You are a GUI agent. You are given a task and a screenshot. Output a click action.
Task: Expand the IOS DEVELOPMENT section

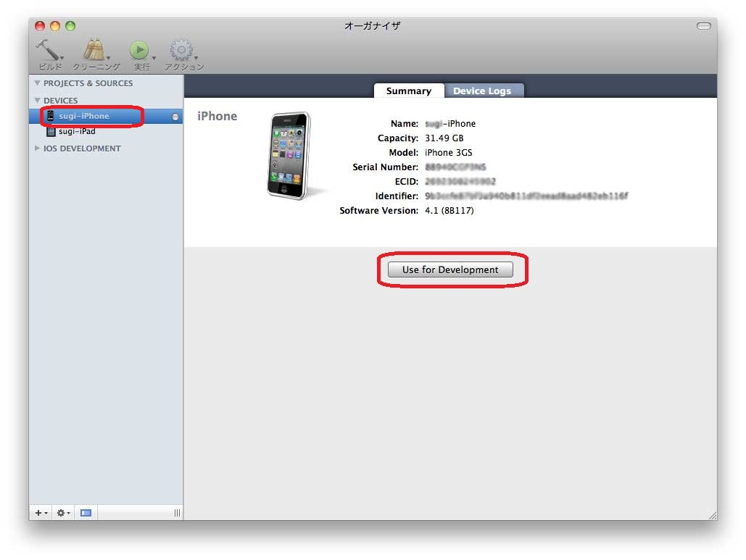point(38,149)
